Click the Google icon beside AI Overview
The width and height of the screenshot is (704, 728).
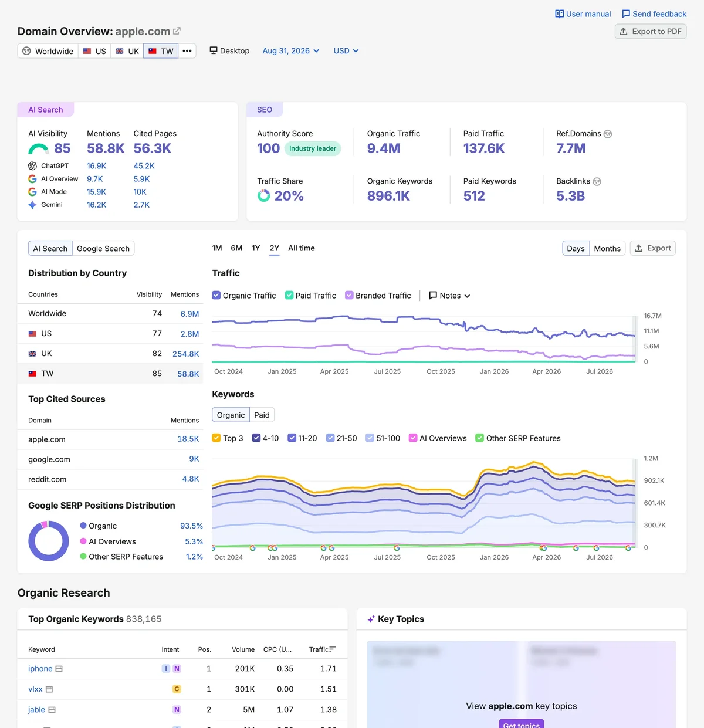[x=32, y=179]
